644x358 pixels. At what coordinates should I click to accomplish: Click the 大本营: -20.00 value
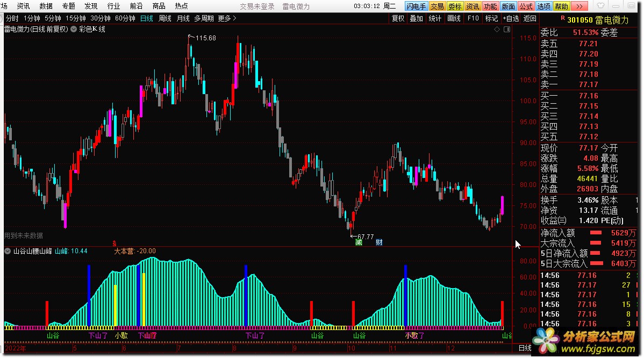click(135, 251)
